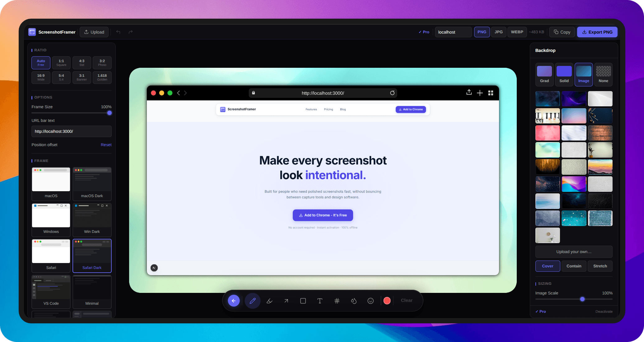The height and width of the screenshot is (342, 644).
Task: Select the highlighter tool in annotation bar
Action: coord(269,301)
